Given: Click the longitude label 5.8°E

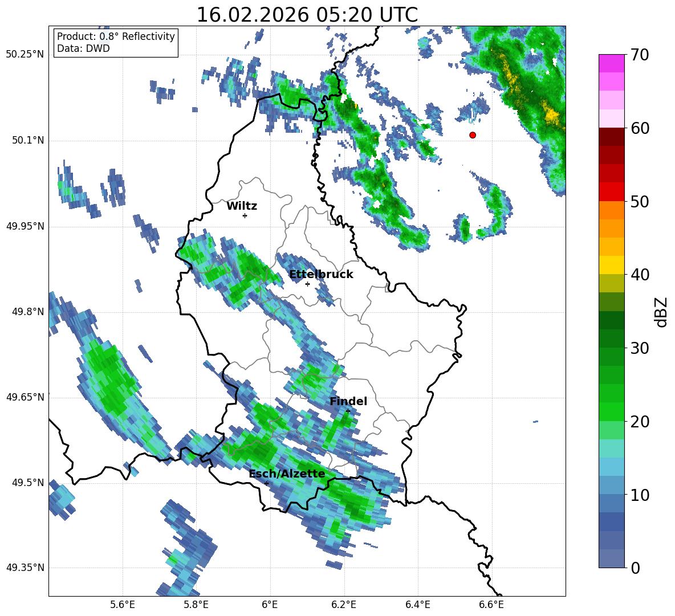Looking at the screenshot, I should pyautogui.click(x=196, y=605).
